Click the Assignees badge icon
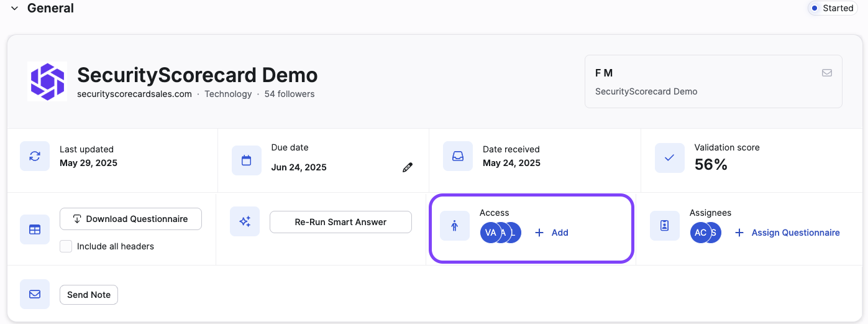868x324 pixels. (665, 226)
